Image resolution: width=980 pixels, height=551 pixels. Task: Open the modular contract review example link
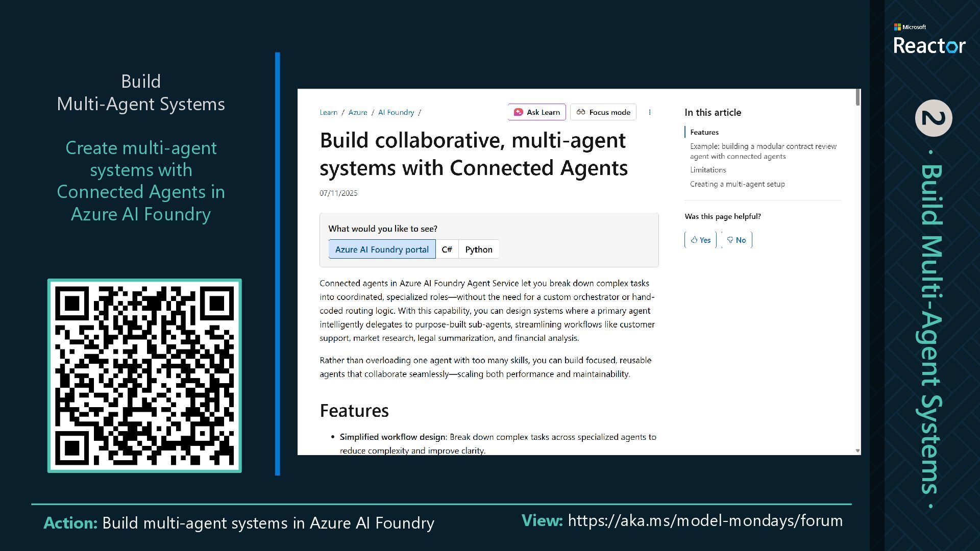click(x=763, y=151)
